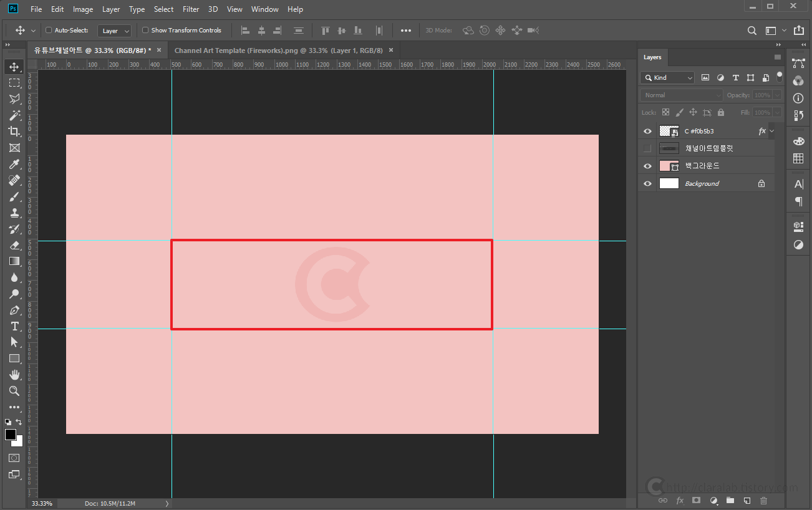
Task: Open the File menu
Action: [36, 9]
